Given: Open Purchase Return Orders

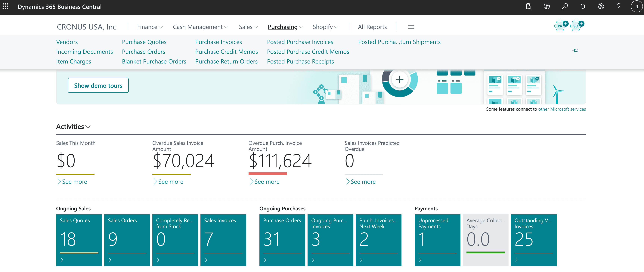Looking at the screenshot, I should 226,61.
